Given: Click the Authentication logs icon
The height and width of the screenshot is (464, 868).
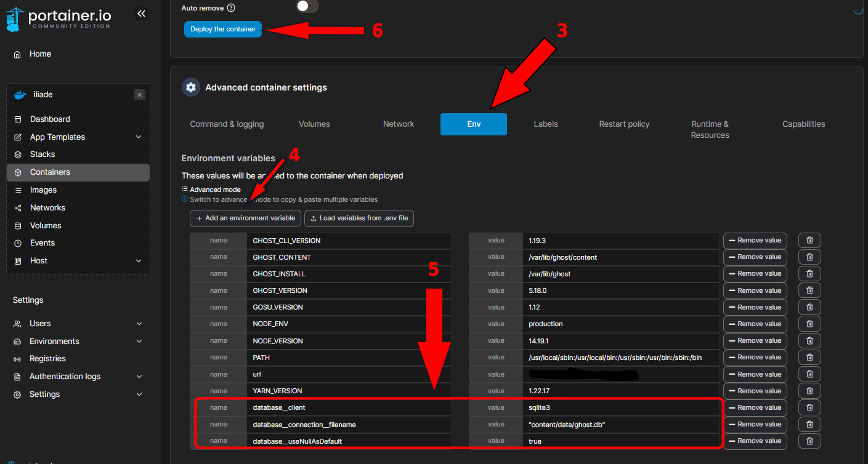Looking at the screenshot, I should pos(17,377).
